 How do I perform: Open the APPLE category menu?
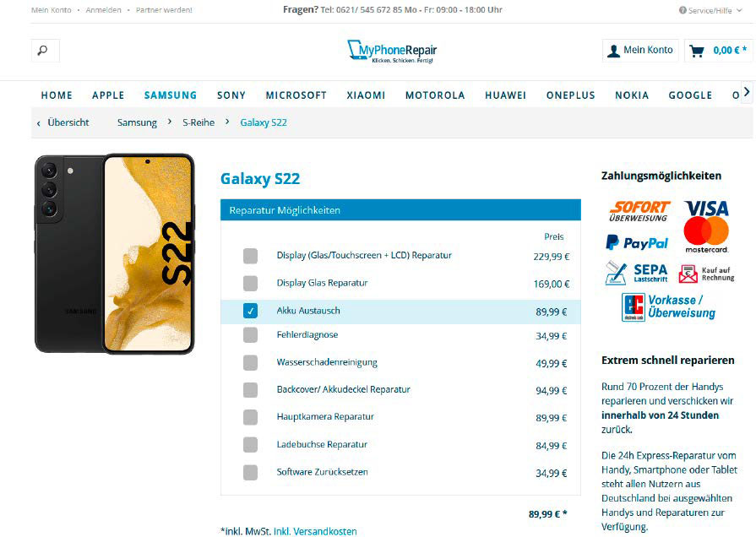pyautogui.click(x=108, y=95)
